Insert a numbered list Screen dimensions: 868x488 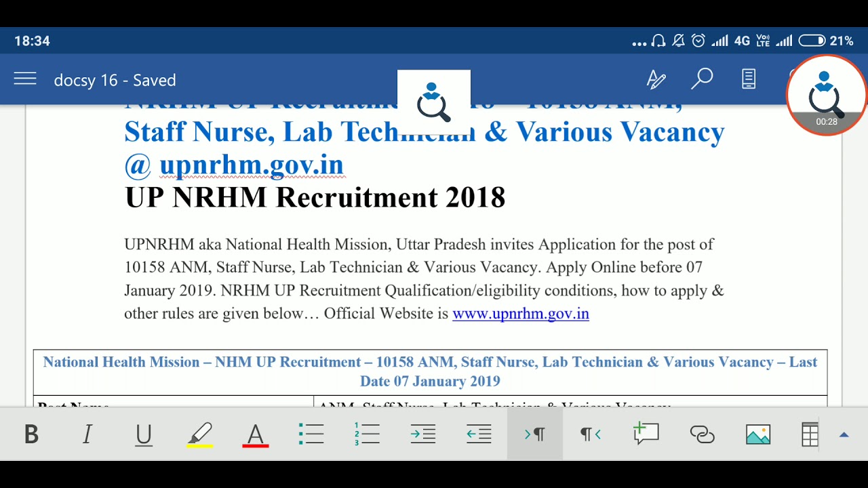pyautogui.click(x=367, y=434)
